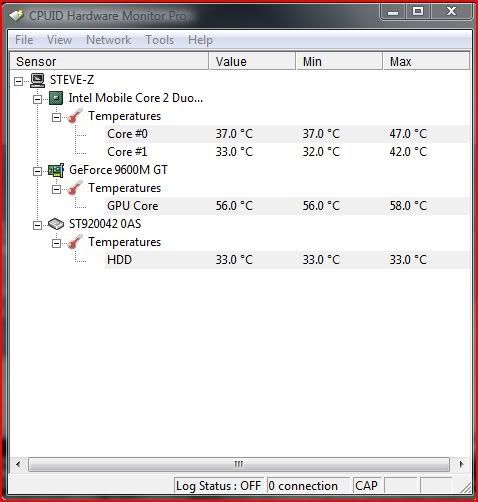Click the CPUID app icon in title bar
The image size is (478, 502).
click(17, 15)
